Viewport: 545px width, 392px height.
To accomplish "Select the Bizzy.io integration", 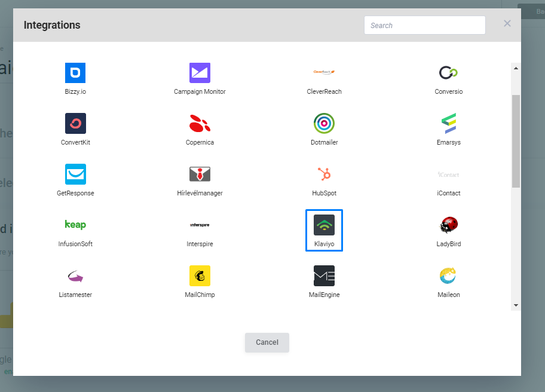I will [x=75, y=72].
